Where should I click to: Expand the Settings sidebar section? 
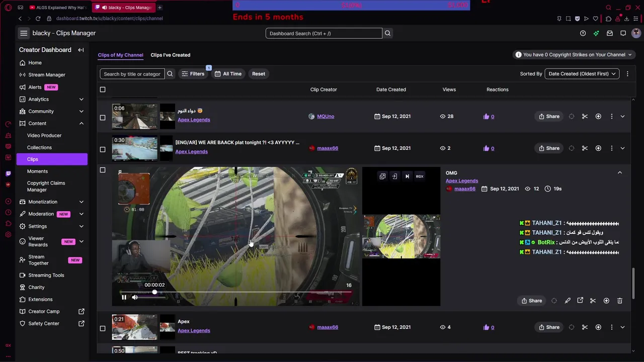point(82,226)
